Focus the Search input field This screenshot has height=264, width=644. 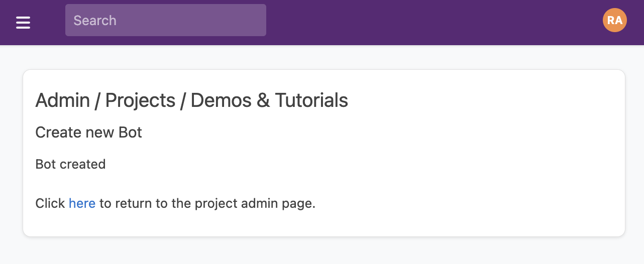(166, 20)
